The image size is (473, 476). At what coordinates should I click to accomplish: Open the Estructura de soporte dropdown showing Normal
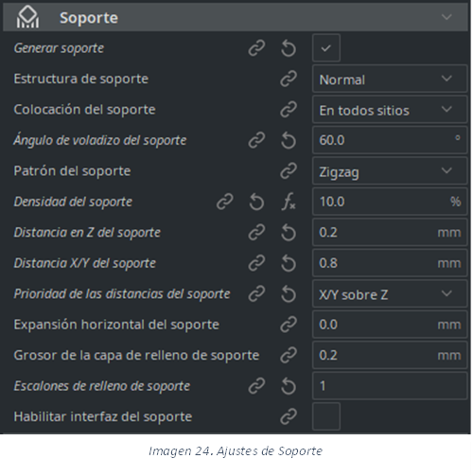coord(390,79)
